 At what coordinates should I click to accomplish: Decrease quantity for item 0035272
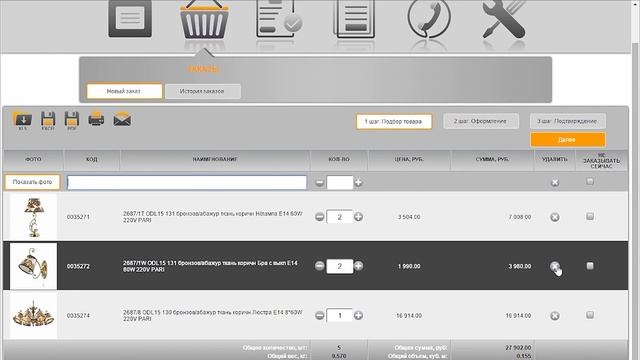[x=320, y=266]
